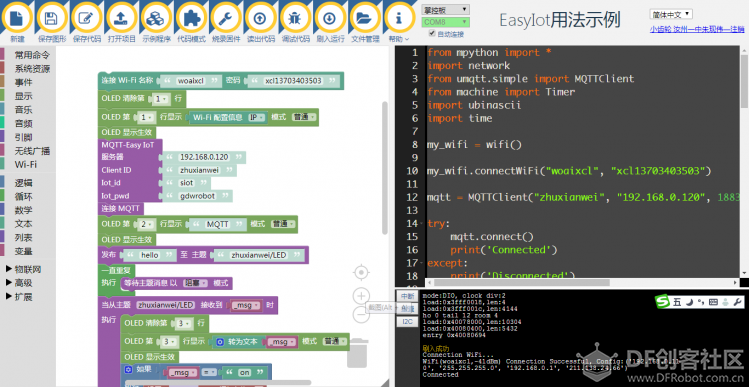Click the 保存图形 floppy disk icon
Screen dimensions: 749x387
pyautogui.click(x=51, y=18)
